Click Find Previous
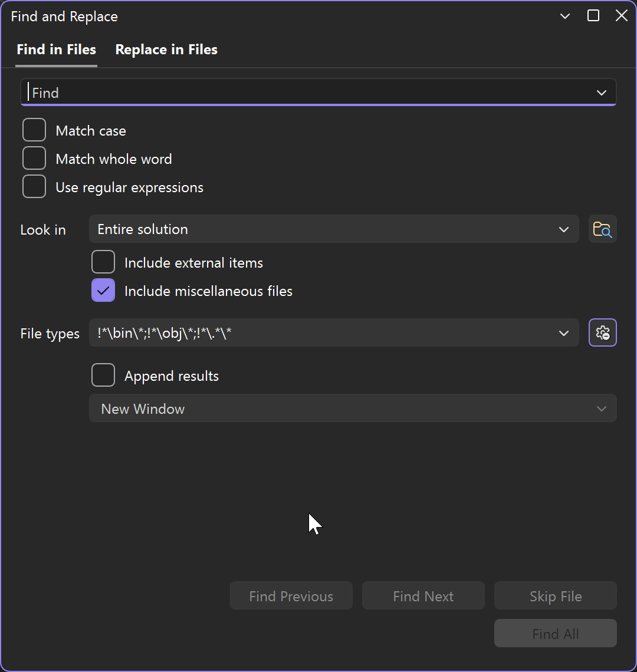Screen dimensions: 637x672 coord(291,595)
